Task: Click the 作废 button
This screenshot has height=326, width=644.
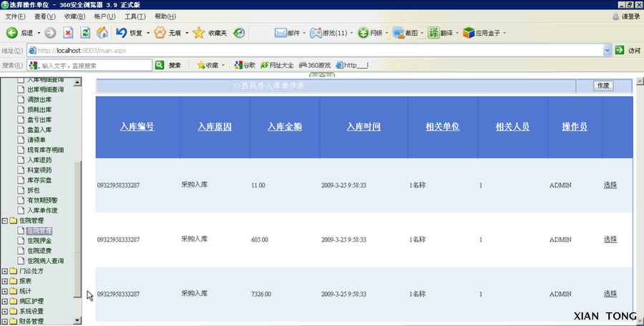Action: point(603,85)
